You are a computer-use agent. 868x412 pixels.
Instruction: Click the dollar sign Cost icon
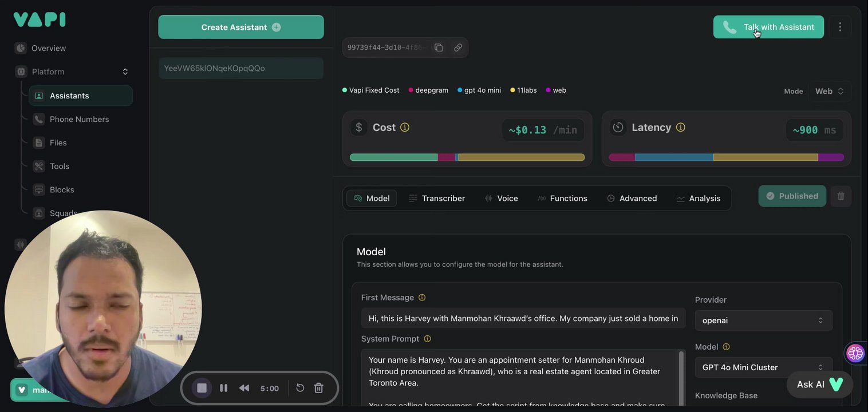click(x=359, y=127)
